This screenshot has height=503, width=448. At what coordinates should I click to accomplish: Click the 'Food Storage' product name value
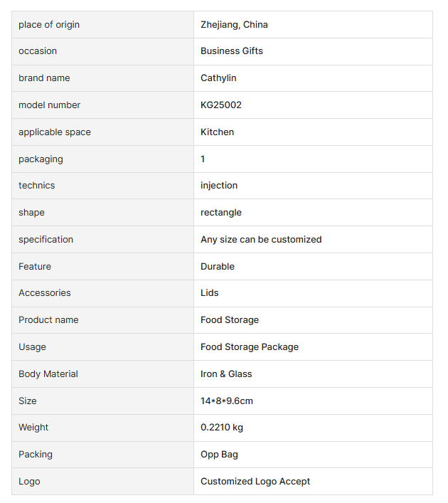229,320
